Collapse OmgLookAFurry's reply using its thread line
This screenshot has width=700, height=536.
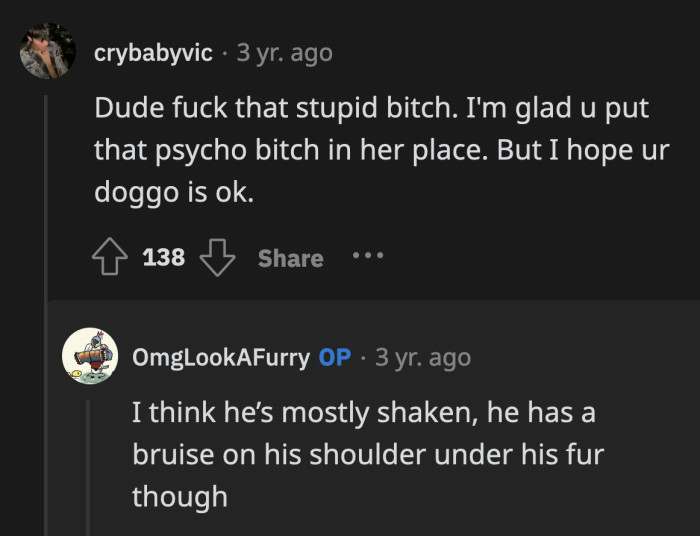89,460
